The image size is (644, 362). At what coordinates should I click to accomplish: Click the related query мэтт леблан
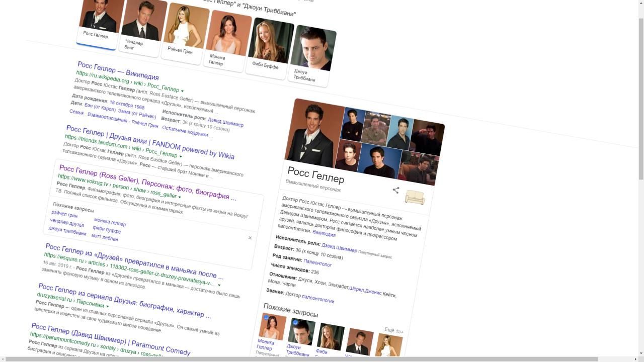point(105,238)
